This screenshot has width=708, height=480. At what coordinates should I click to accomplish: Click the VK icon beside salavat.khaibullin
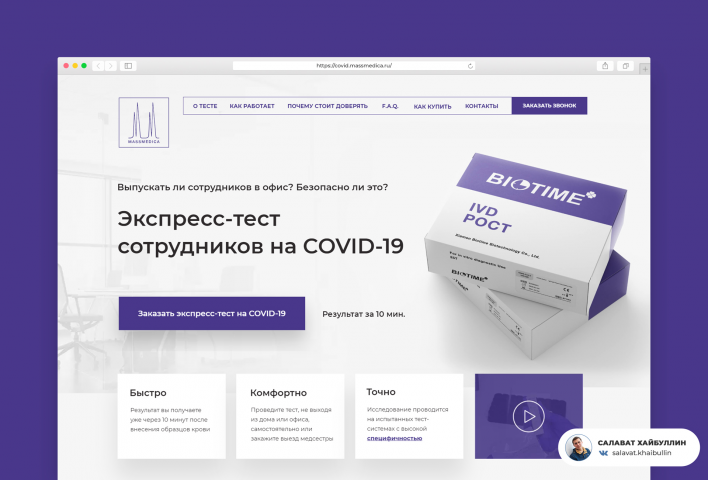coord(603,453)
